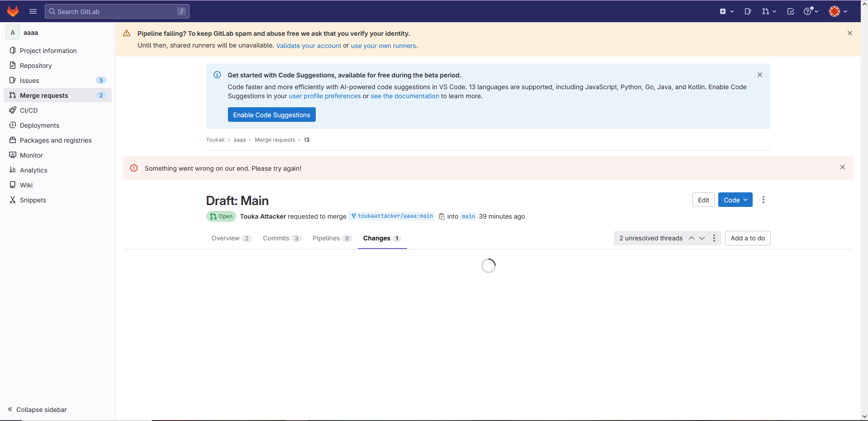Screen dimensions: 868x421
Task: Collapse the left sidebar
Action: tap(37, 410)
